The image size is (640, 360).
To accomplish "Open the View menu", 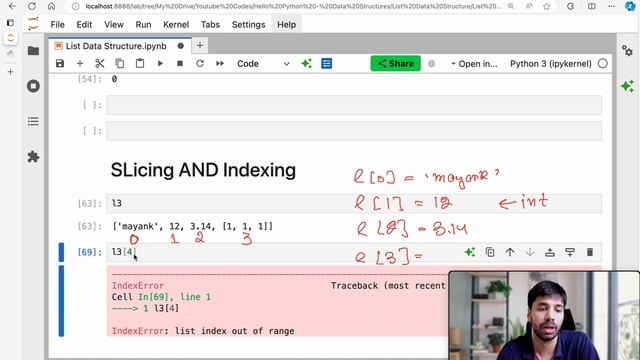I will pos(114,24).
